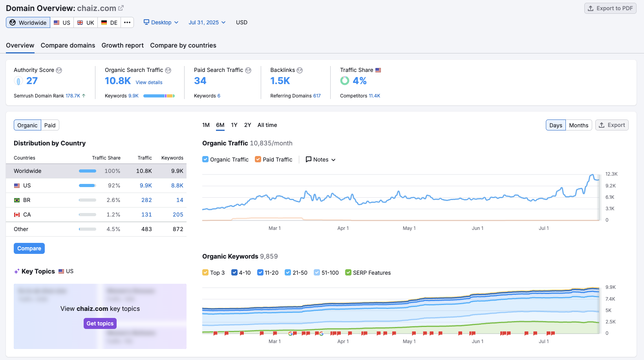Click Traffic Share donut chart icon
Viewport: 644px width, 360px height.
(345, 81)
